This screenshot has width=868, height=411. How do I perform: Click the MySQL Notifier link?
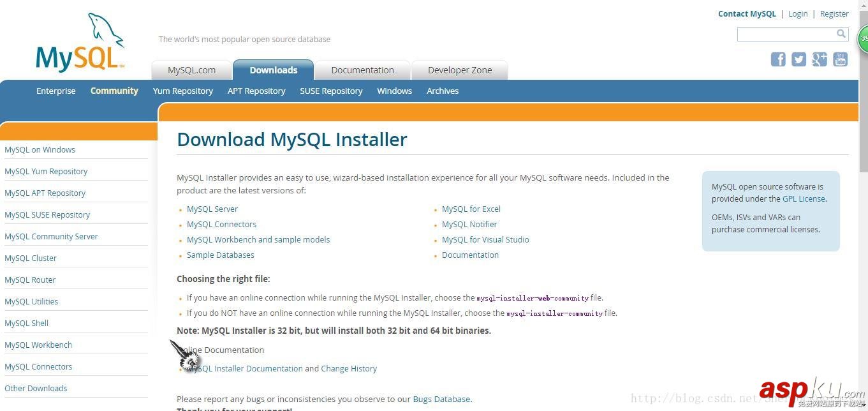469,224
